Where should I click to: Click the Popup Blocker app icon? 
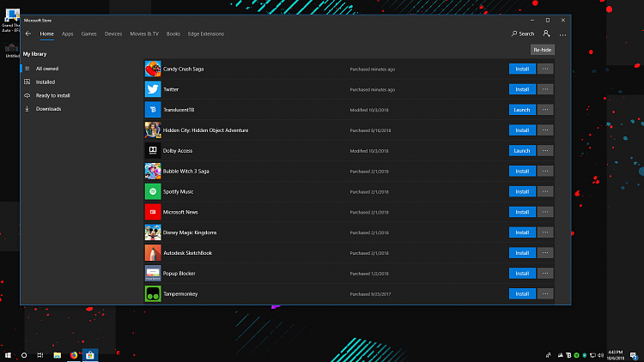coord(153,274)
